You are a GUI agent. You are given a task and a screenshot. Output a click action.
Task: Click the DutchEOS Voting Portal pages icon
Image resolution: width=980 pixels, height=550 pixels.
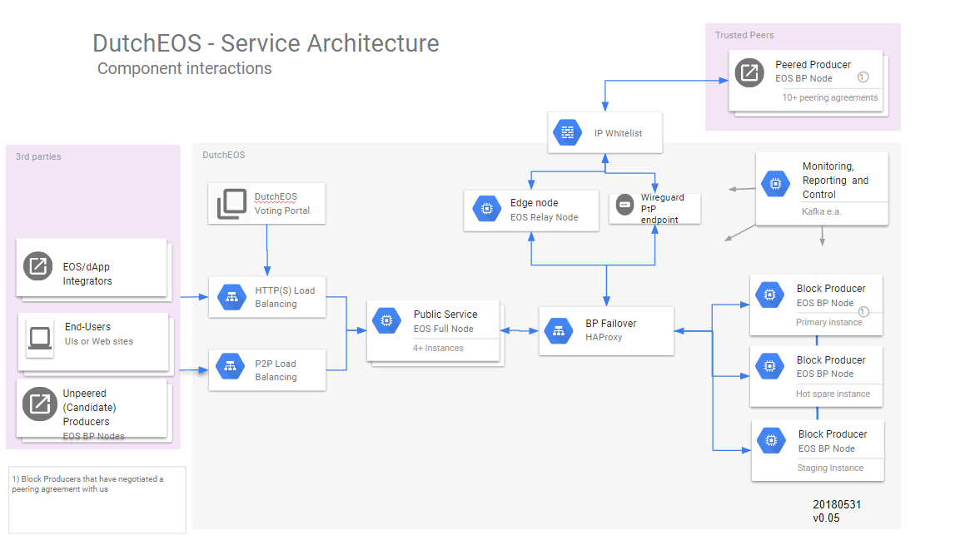coord(231,204)
